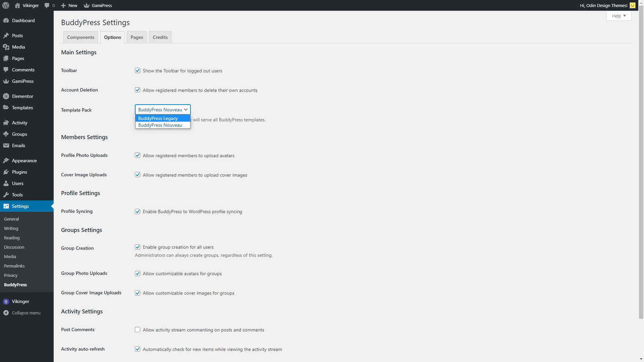
Task: Visit the Vikinger site link in admin bar
Action: tap(27, 5)
